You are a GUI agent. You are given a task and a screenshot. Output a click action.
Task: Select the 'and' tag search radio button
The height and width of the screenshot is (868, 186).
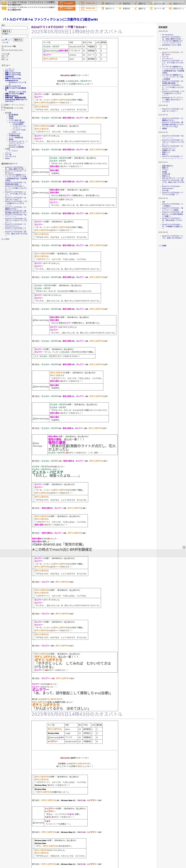click(x=6, y=39)
